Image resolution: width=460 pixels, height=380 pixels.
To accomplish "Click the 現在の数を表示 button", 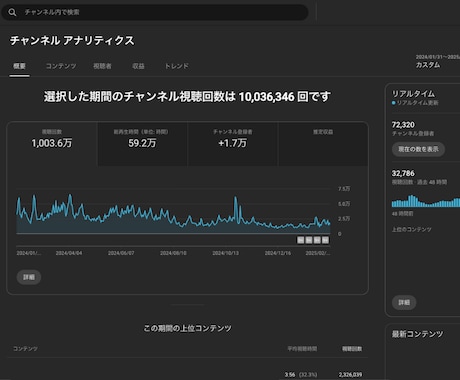I will pos(418,149).
